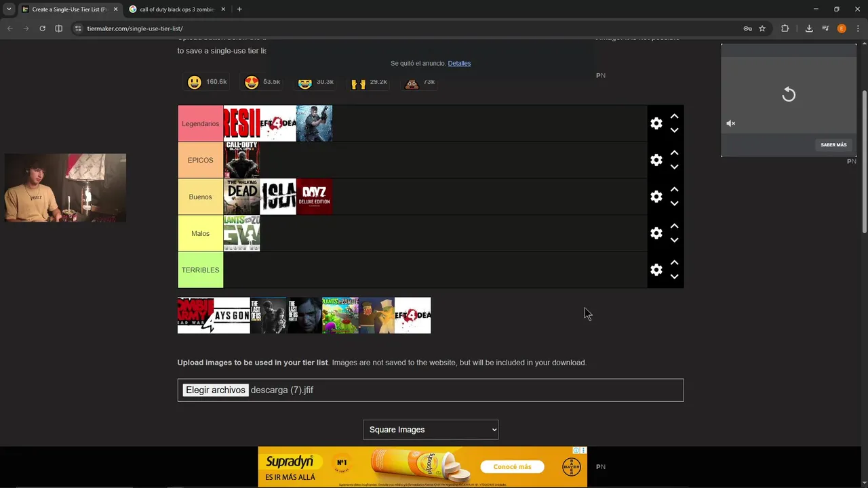Select Left 4 Dead image in Legendarios row
This screenshot has height=488, width=868.
278,123
